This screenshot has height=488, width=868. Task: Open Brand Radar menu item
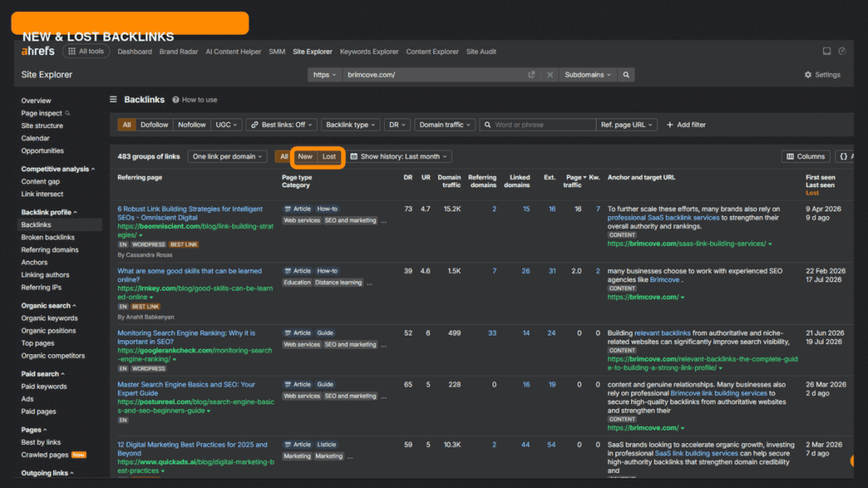[178, 52]
